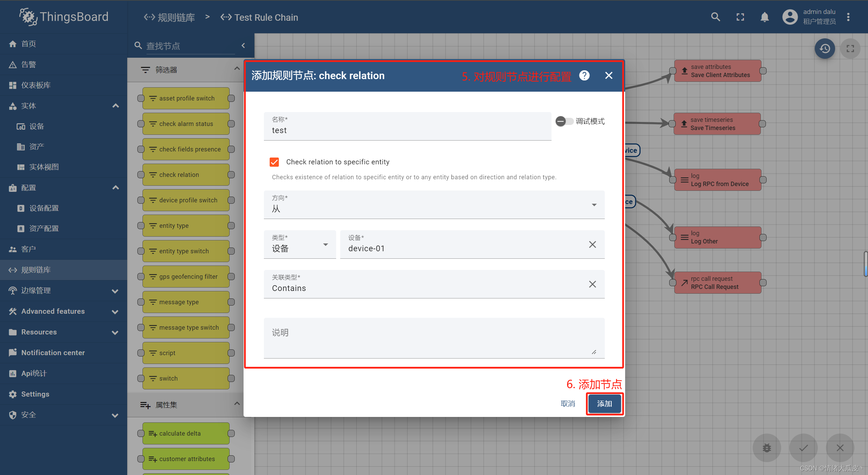
Task: Open Customers in sidebar
Action: [63, 249]
